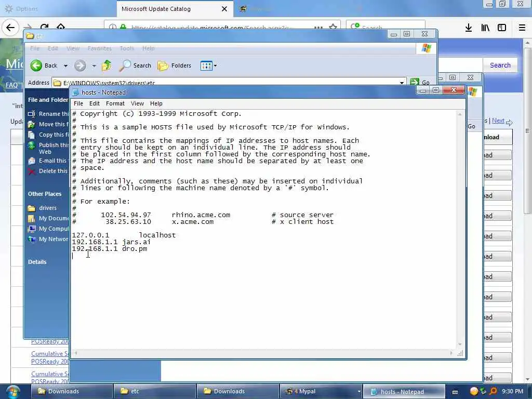Click the browser search box
This screenshot has height=399, width=532.
[x=386, y=27]
